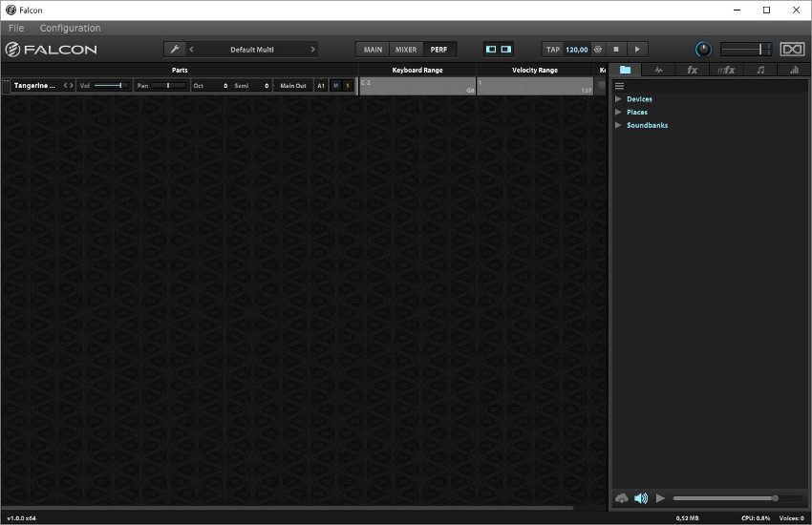Select the Soundbanks label

click(x=647, y=125)
